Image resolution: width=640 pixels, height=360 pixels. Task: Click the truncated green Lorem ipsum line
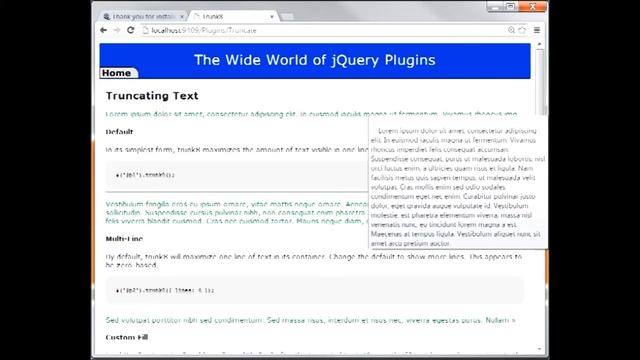pos(311,114)
